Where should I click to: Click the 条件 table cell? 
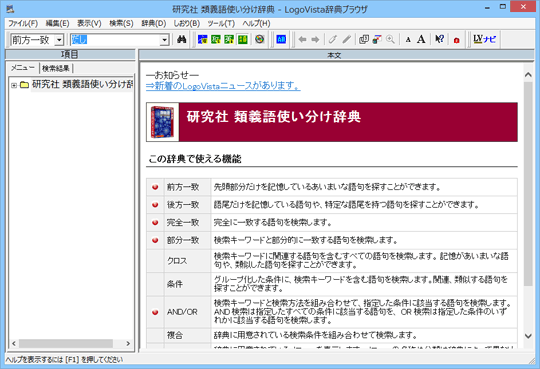point(187,284)
